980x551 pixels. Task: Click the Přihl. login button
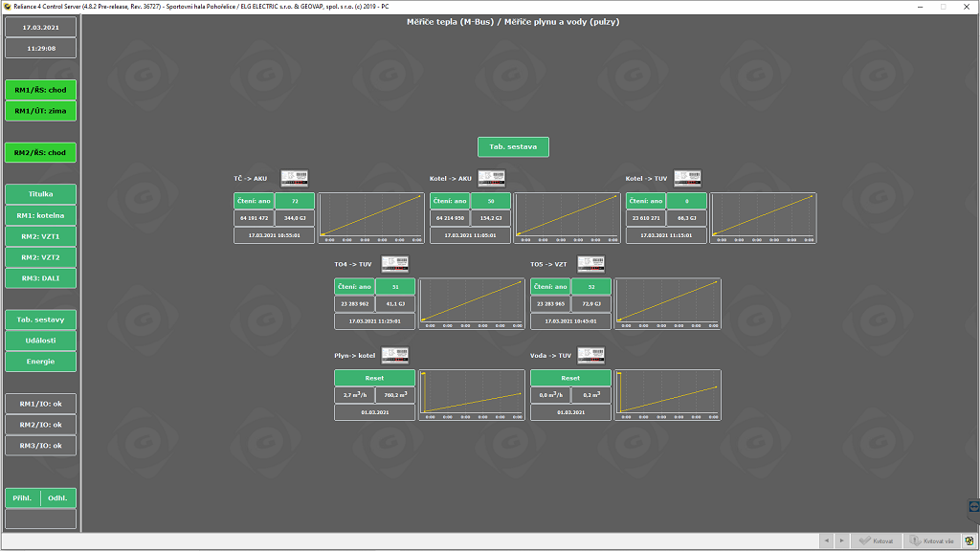(23, 498)
